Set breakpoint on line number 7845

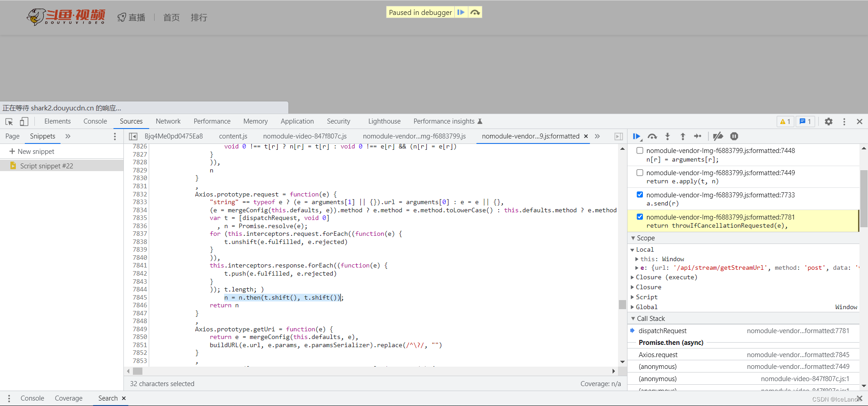pos(140,297)
